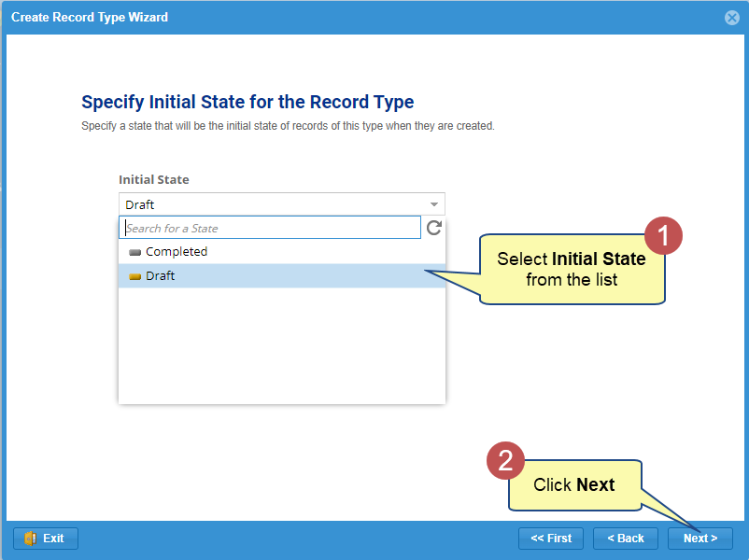Click the Click Next callout note

573,485
